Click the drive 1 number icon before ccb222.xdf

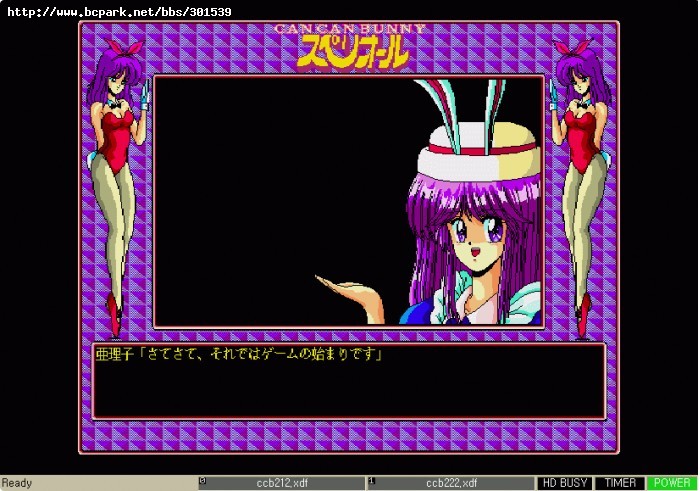pos(372,480)
